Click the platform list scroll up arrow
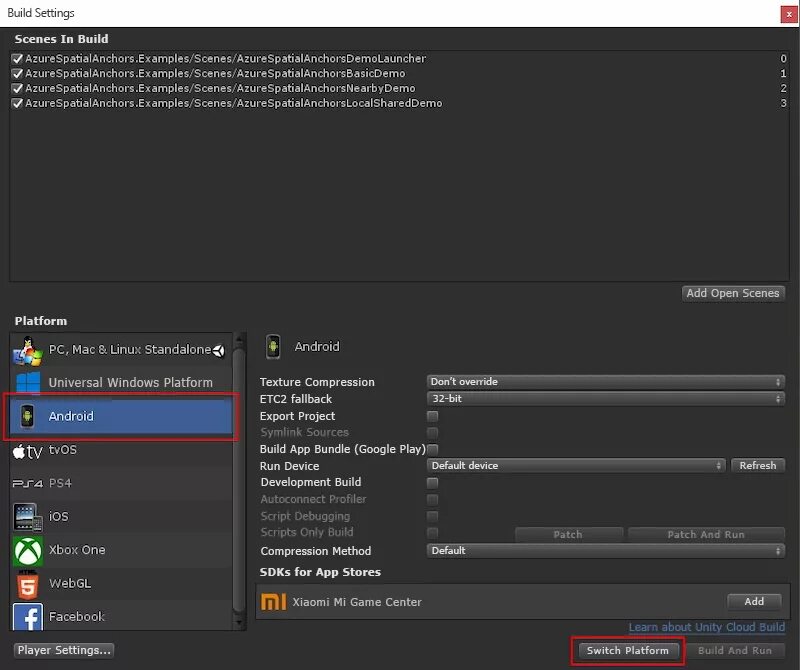800x670 pixels. tap(239, 339)
